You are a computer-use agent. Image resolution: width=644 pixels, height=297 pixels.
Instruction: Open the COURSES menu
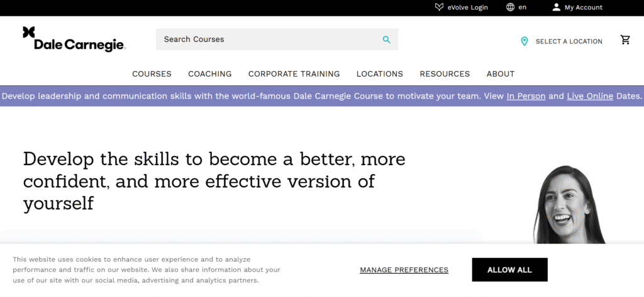tap(152, 74)
